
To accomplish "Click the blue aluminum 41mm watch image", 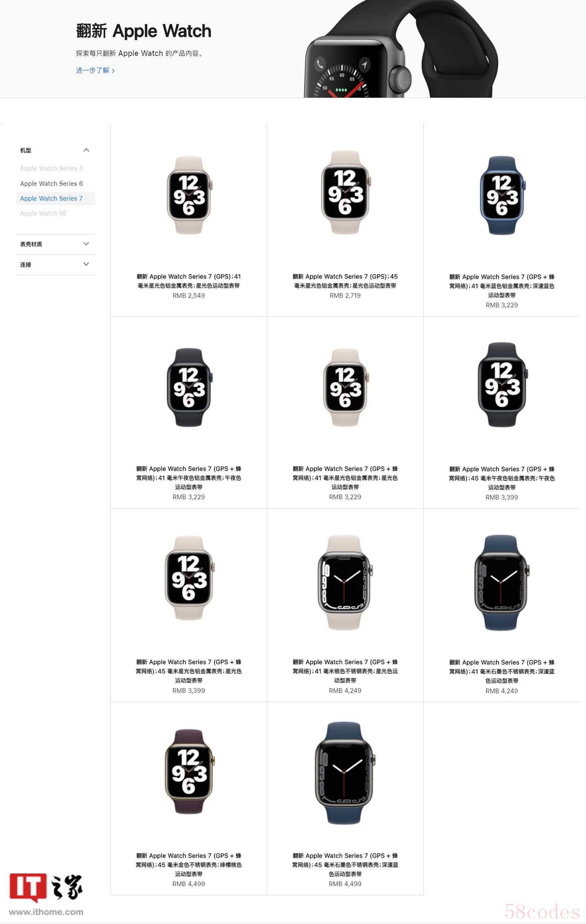I will (x=502, y=195).
